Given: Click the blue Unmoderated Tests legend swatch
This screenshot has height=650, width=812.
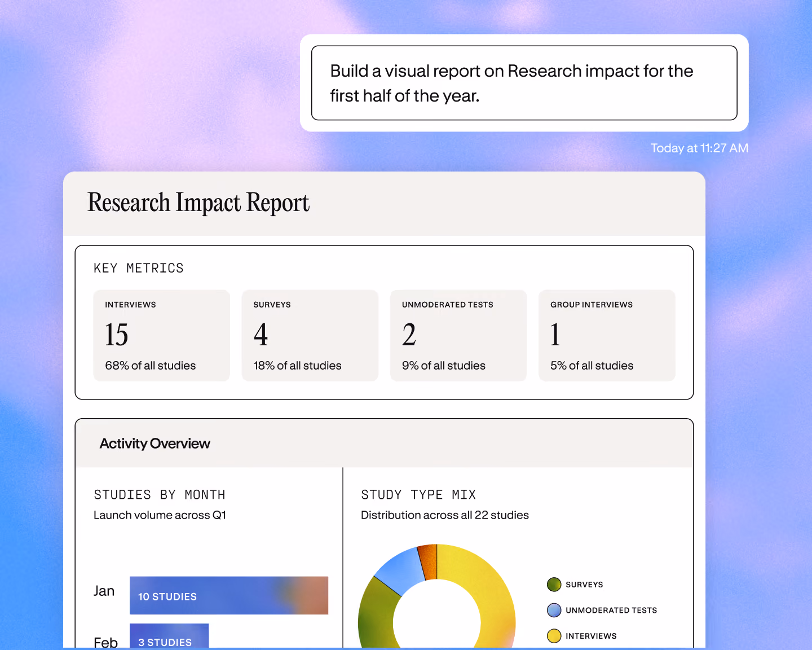Looking at the screenshot, I should click(554, 611).
